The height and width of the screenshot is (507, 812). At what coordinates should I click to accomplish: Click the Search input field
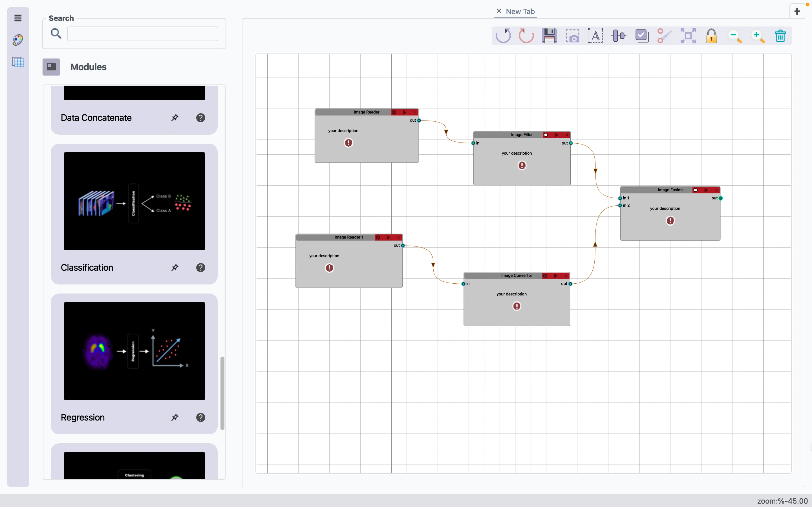(x=143, y=34)
